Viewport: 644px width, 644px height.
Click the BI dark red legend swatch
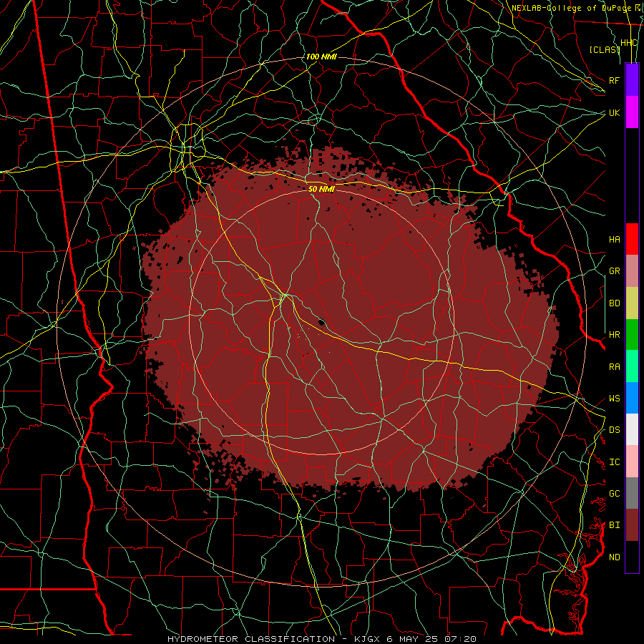[632, 525]
